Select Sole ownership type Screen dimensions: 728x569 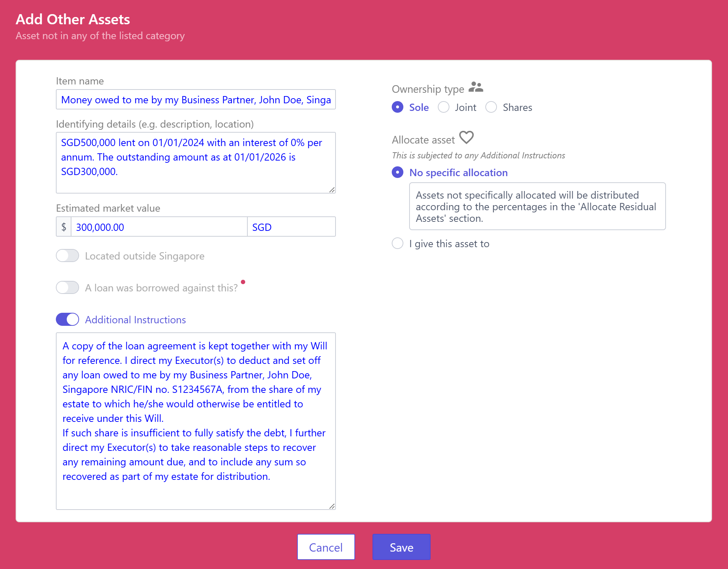pos(398,107)
